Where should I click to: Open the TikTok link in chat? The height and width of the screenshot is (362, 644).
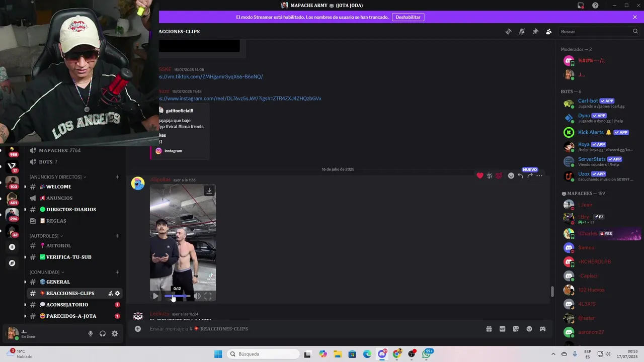(211, 76)
